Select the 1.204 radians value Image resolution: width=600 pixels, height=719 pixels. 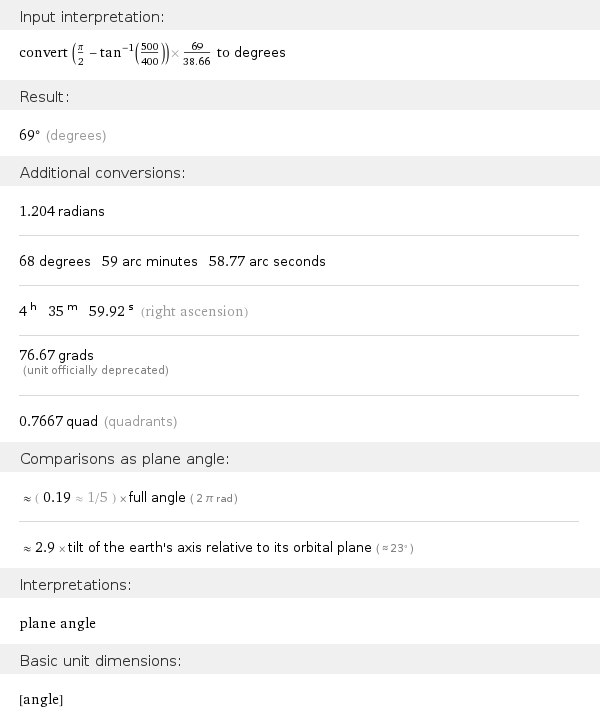pos(62,211)
